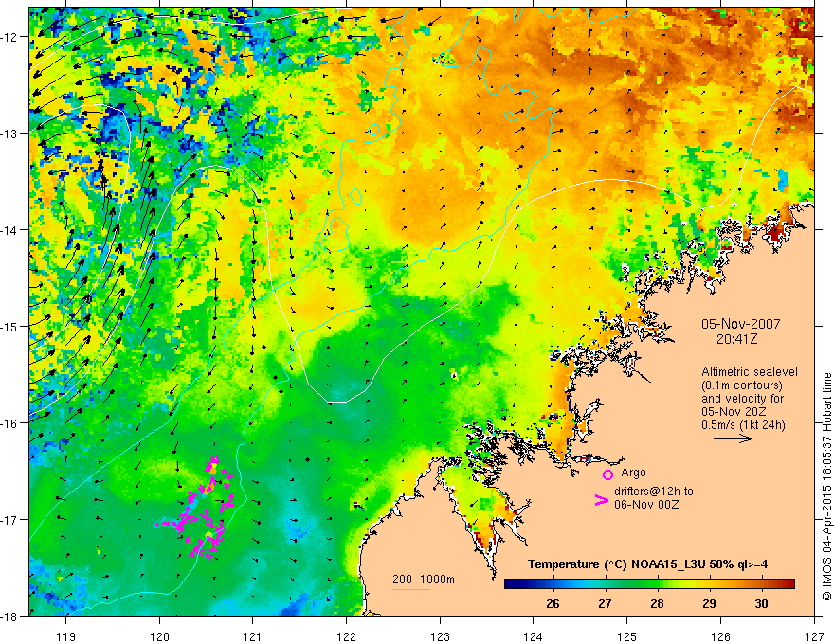This screenshot has height=644, width=834.
Task: Select the time text '20:41Z'
Action: coord(737,338)
